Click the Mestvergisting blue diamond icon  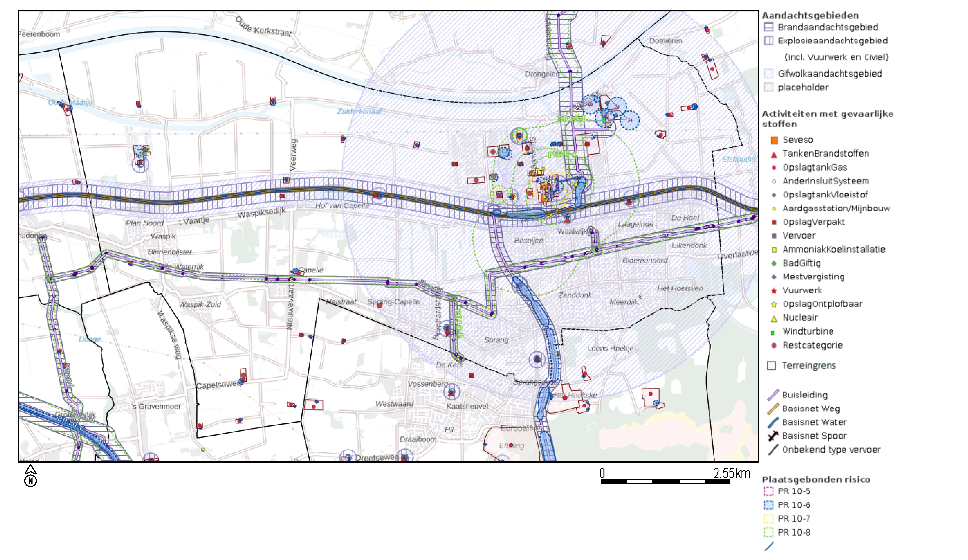(x=774, y=277)
